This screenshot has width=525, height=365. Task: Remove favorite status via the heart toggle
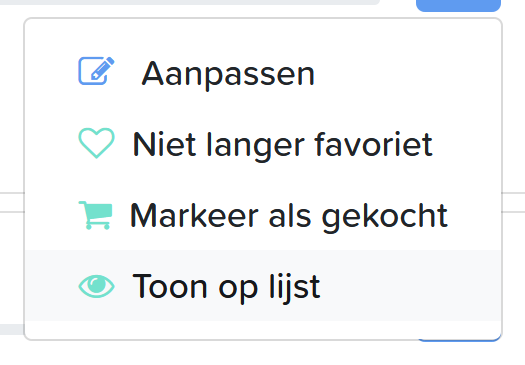click(x=96, y=143)
